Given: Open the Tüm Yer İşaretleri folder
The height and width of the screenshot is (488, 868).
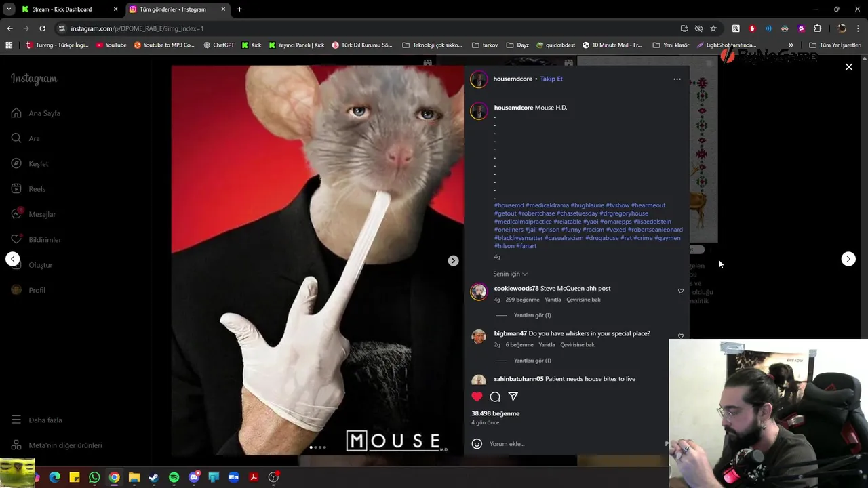Looking at the screenshot, I should (x=835, y=45).
